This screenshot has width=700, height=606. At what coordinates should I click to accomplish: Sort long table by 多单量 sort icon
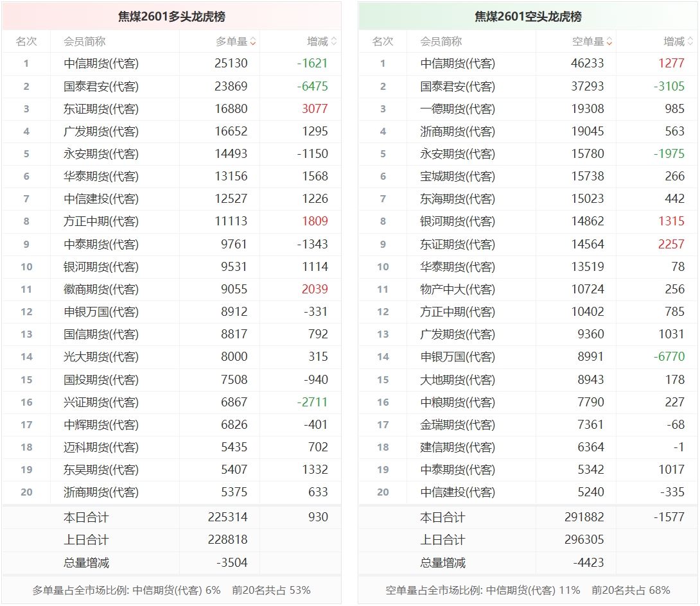(x=253, y=42)
